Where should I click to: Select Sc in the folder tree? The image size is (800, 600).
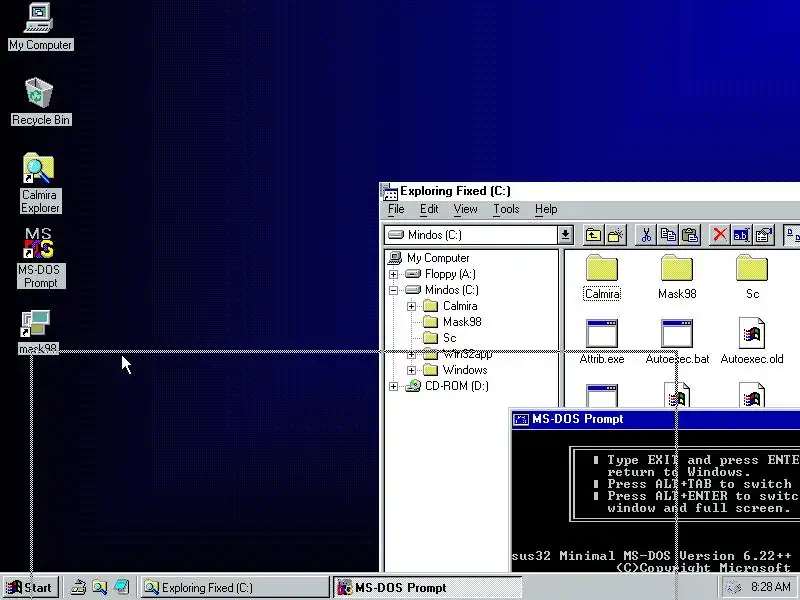click(x=449, y=338)
